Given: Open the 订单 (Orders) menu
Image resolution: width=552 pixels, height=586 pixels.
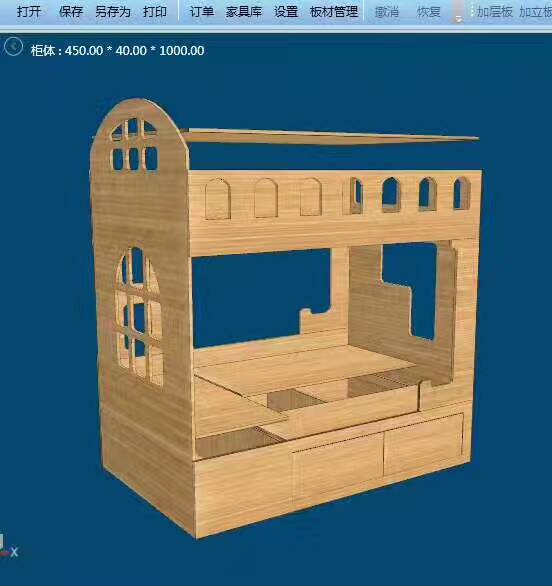Looking at the screenshot, I should click(x=202, y=12).
